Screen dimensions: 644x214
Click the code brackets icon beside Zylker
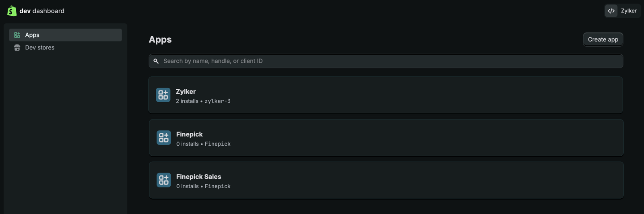tap(611, 11)
